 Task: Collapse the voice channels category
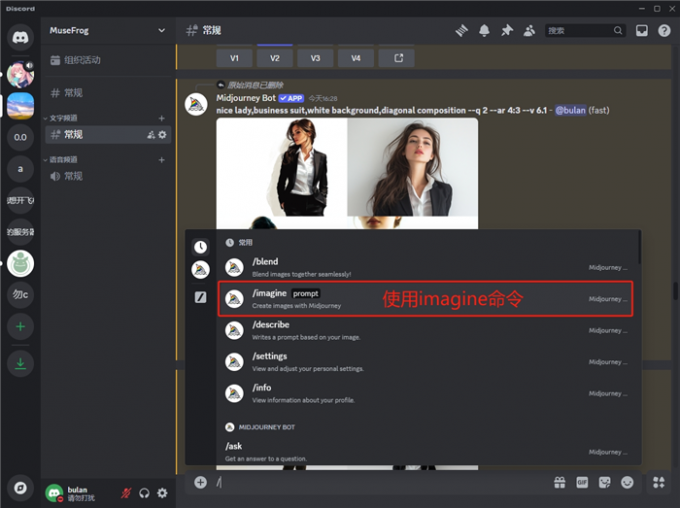(x=61, y=160)
